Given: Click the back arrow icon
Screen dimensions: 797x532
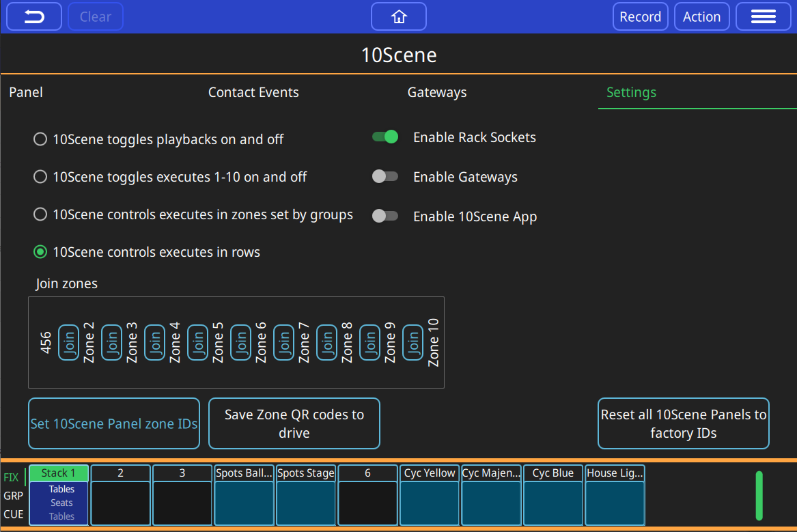Looking at the screenshot, I should (34, 17).
